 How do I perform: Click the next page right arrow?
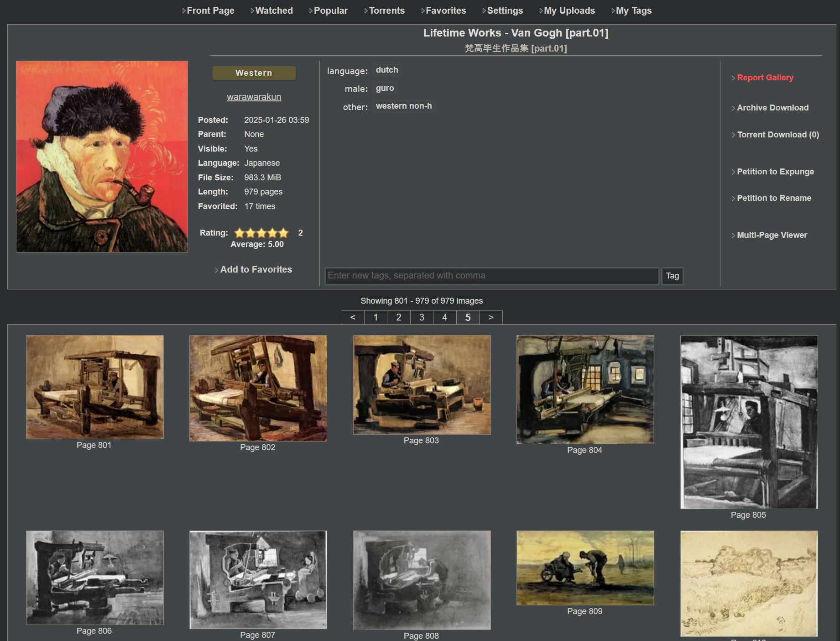(491, 317)
